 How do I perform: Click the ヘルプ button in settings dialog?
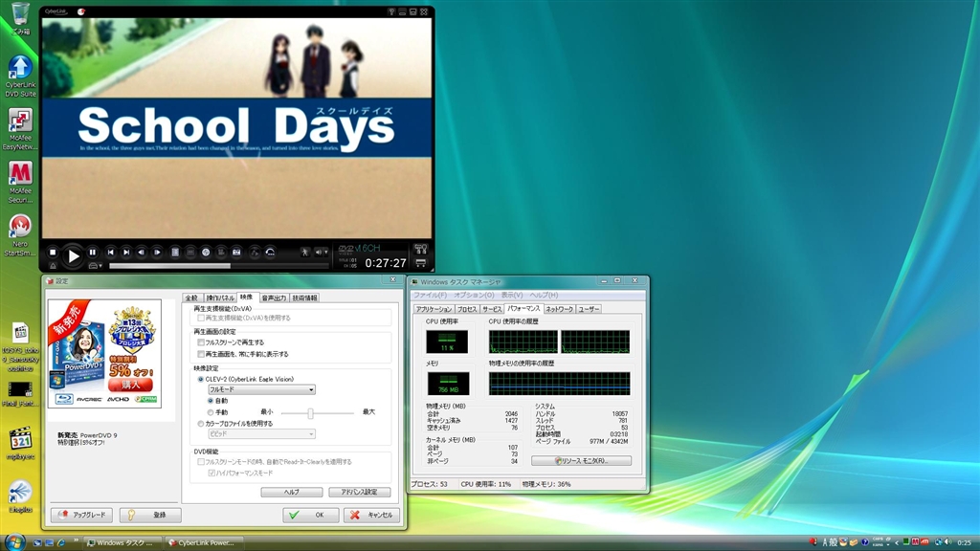click(292, 493)
